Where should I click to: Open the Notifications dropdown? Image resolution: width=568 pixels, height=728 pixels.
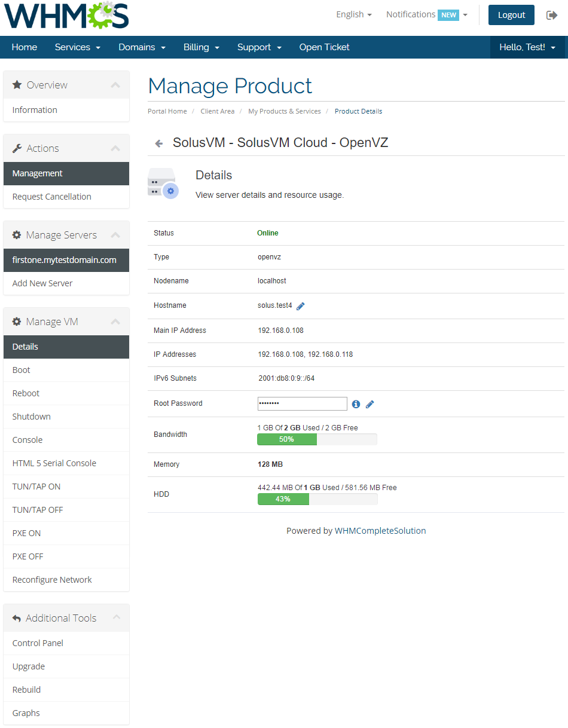[x=426, y=14]
